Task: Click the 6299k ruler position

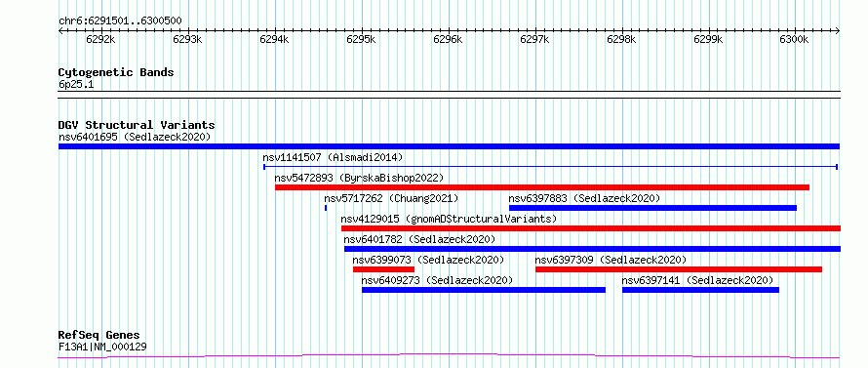Action: pos(708,39)
